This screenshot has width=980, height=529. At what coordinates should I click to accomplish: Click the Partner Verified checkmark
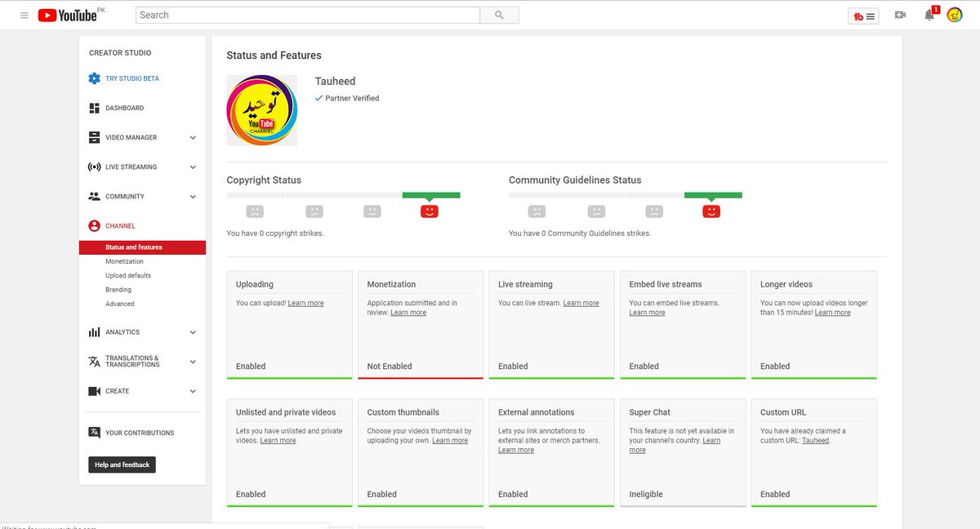tap(319, 98)
